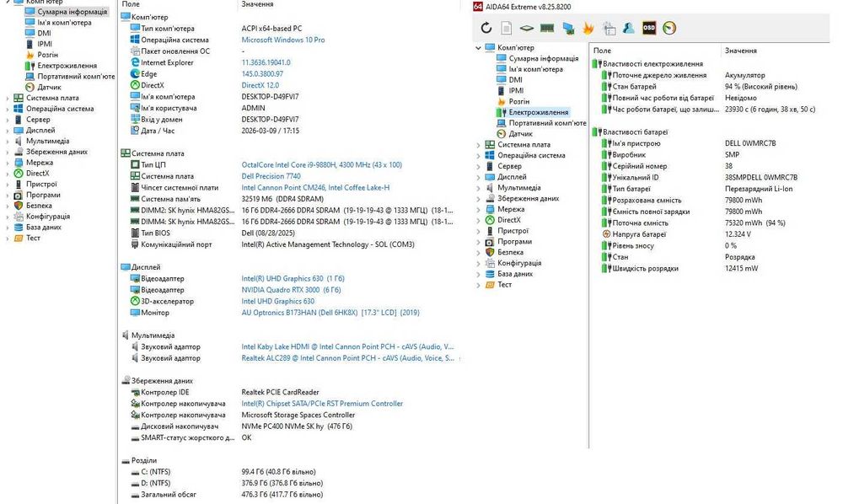Click the Internet Explorer icon in the summary list
Viewport: 843px width, 504px height.
(135, 62)
